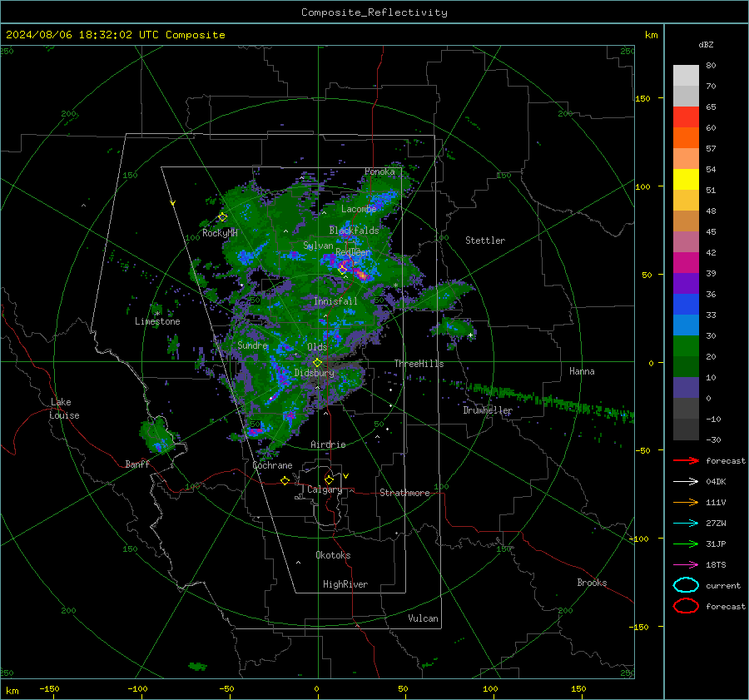
Task: Click the Limestone label
Action: (x=157, y=321)
